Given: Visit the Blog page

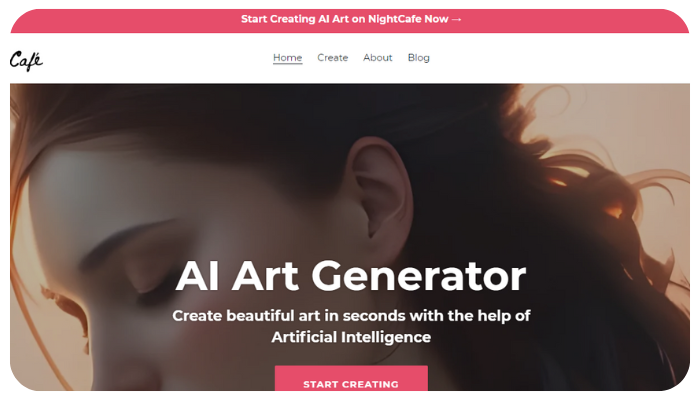Looking at the screenshot, I should coord(419,58).
